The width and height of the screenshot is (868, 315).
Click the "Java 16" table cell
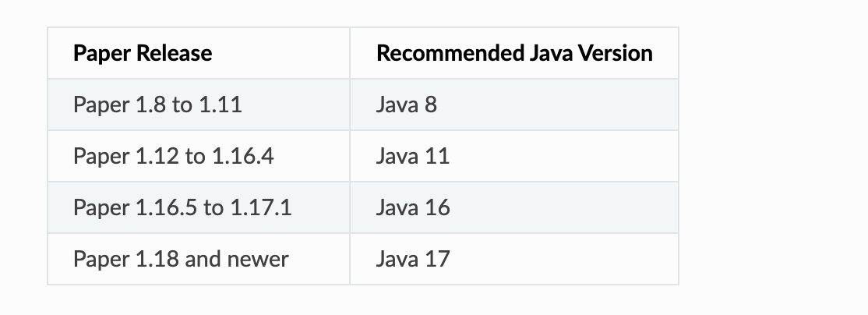[x=412, y=207]
